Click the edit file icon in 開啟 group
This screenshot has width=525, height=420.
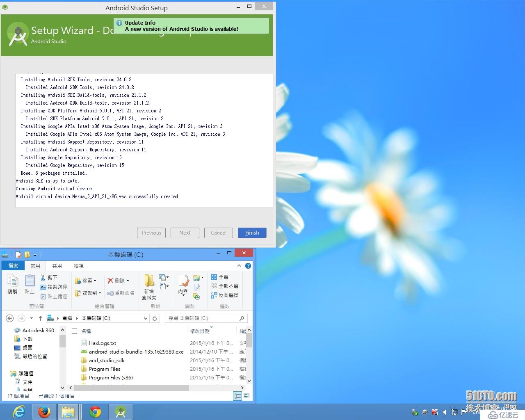click(197, 287)
